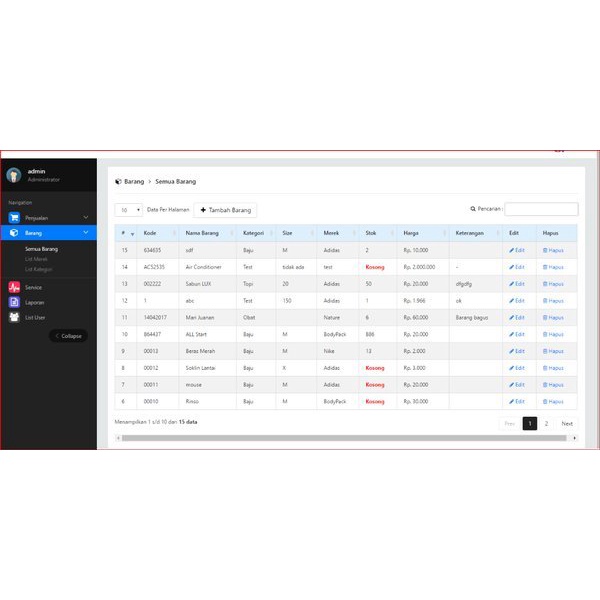Click the Collapse sidebar button
Image resolution: width=600 pixels, height=600 pixels.
68,336
